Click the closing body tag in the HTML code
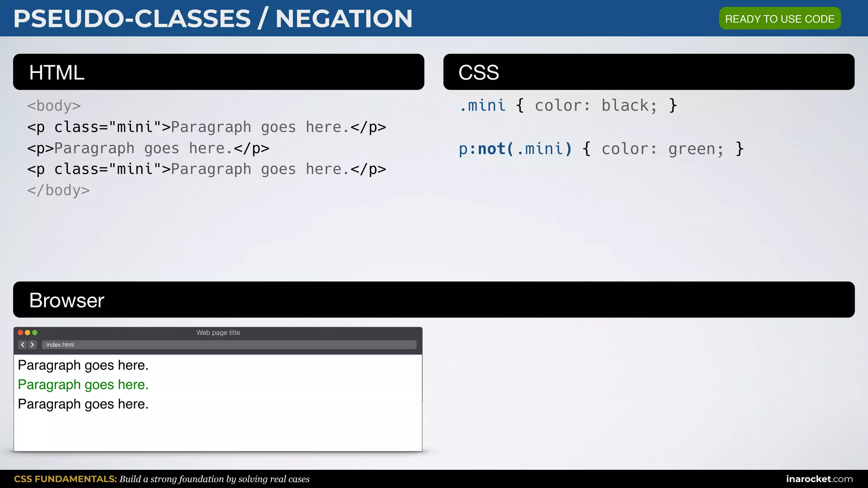 pyautogui.click(x=58, y=190)
